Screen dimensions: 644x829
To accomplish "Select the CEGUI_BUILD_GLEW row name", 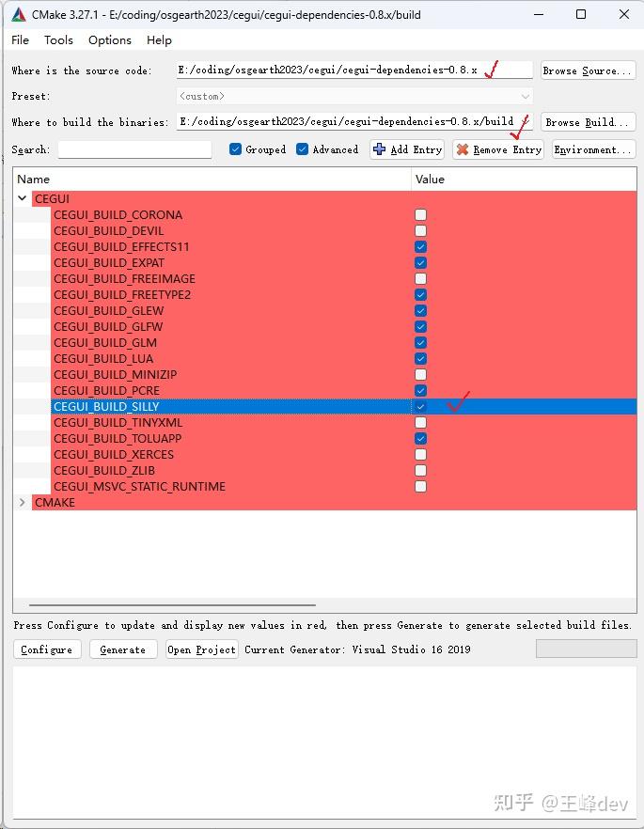I will tap(108, 310).
